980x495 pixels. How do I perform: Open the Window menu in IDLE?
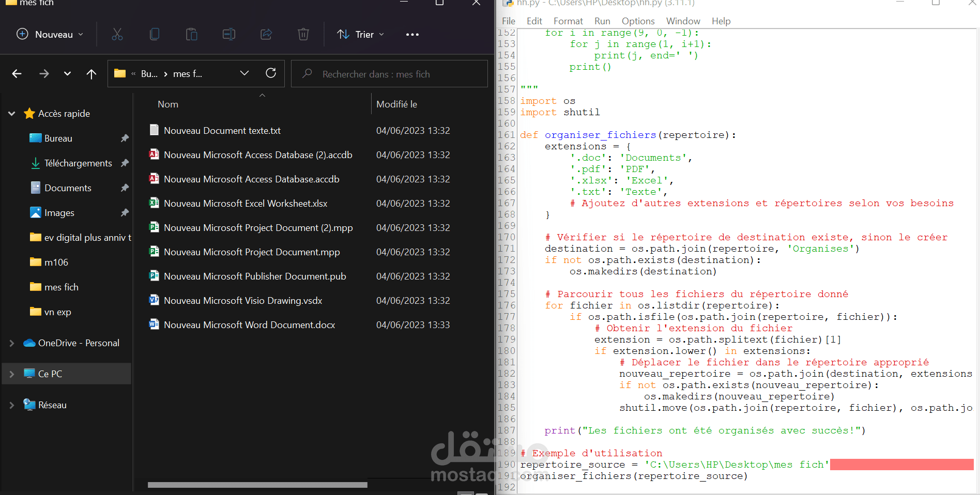pyautogui.click(x=683, y=21)
